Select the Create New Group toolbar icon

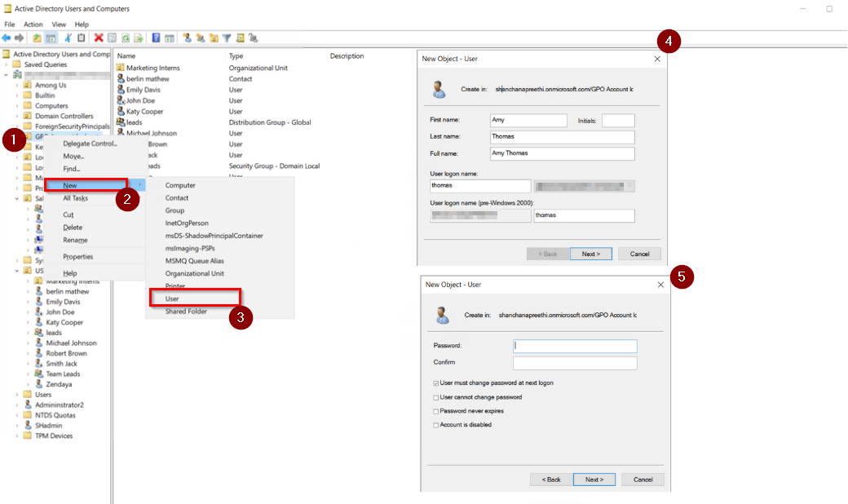(200, 38)
